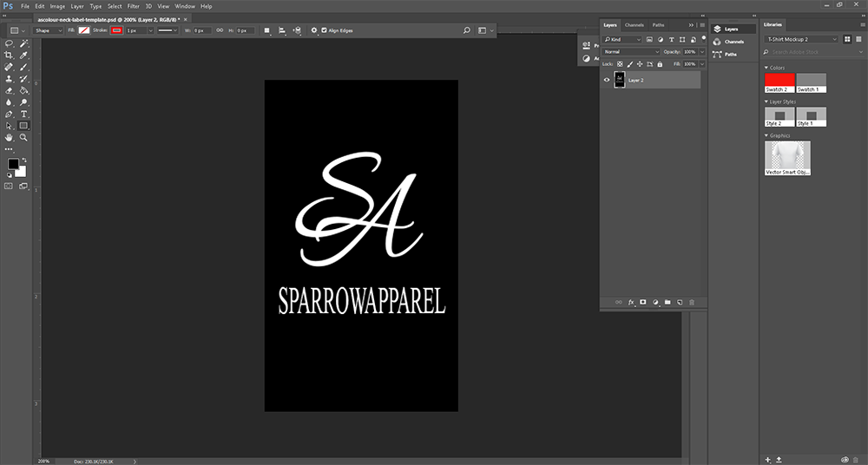Viewport: 868px width, 465px height.
Task: Open Path arrangement icon in options bar
Action: (297, 30)
